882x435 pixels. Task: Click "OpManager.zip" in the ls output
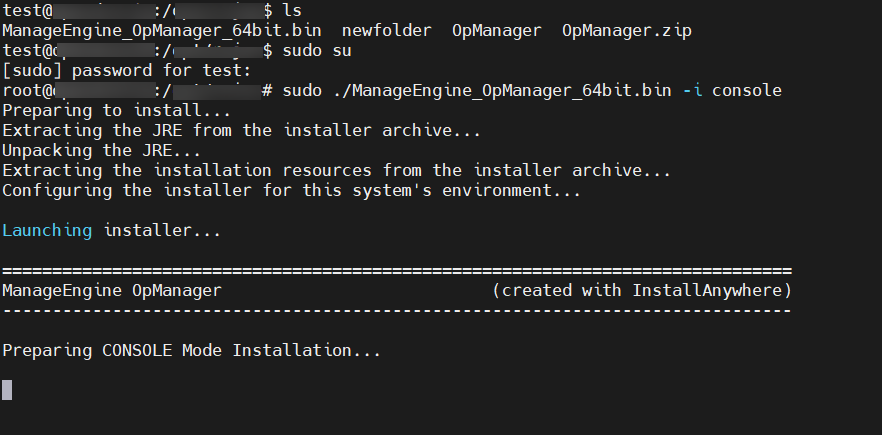tap(627, 30)
